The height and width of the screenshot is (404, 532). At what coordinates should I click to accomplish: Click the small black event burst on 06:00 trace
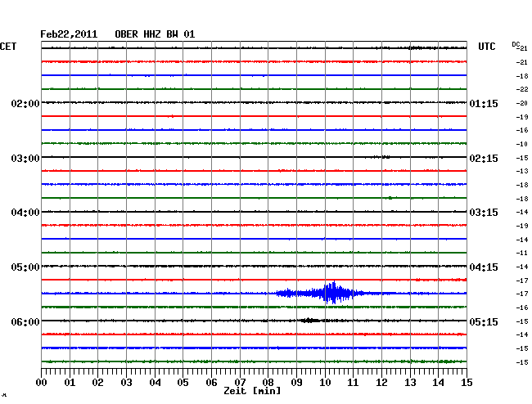pyautogui.click(x=309, y=321)
